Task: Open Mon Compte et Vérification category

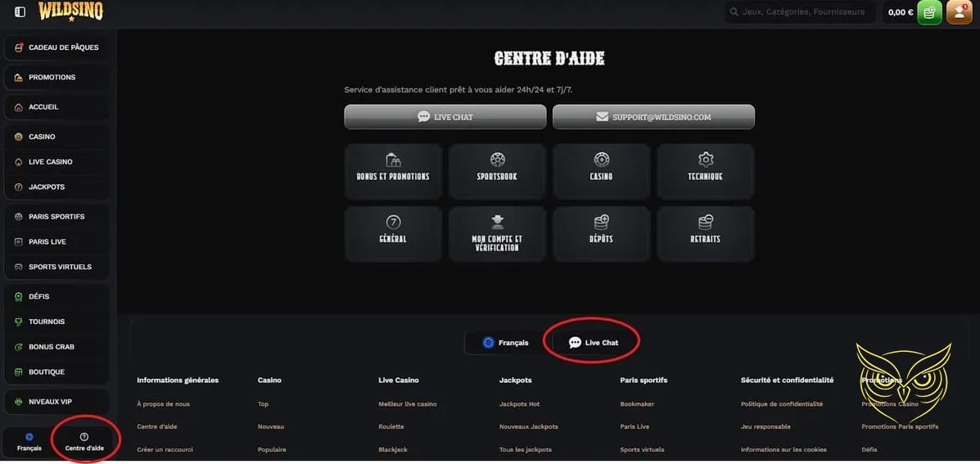Action: point(497,233)
